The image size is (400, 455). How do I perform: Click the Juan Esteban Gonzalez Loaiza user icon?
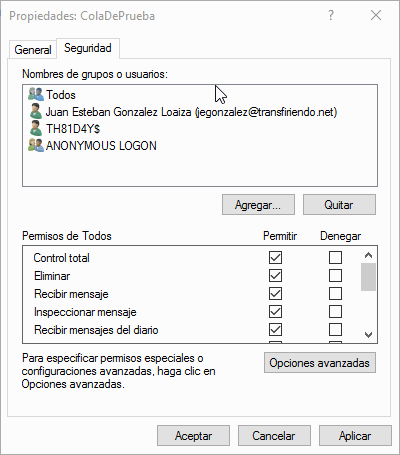[x=36, y=111]
